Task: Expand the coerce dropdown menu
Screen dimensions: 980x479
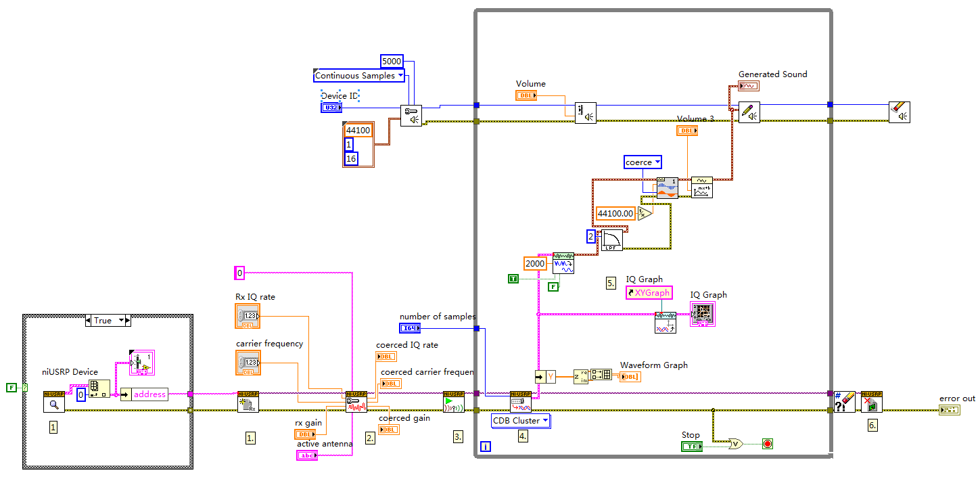Action: (x=643, y=162)
